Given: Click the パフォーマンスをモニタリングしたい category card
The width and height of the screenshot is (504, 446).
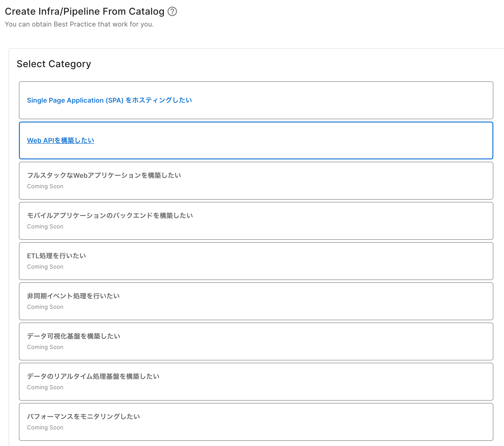Looking at the screenshot, I should coord(256,422).
